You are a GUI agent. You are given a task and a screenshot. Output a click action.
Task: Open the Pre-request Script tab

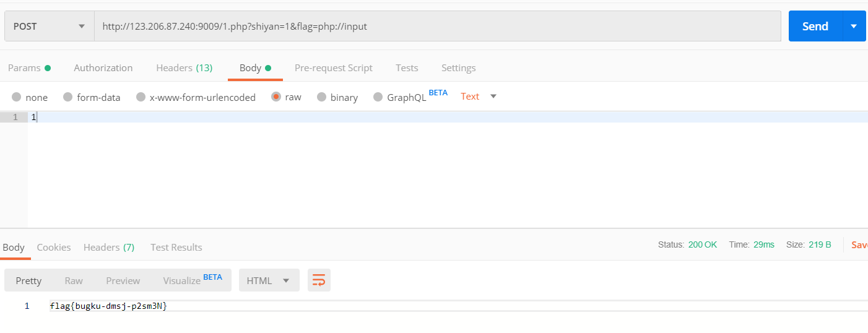[x=334, y=68]
